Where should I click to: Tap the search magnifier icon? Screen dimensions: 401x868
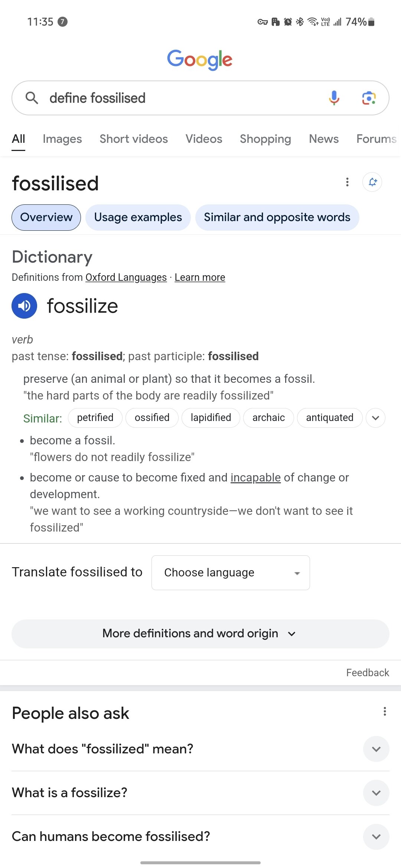[x=32, y=98]
